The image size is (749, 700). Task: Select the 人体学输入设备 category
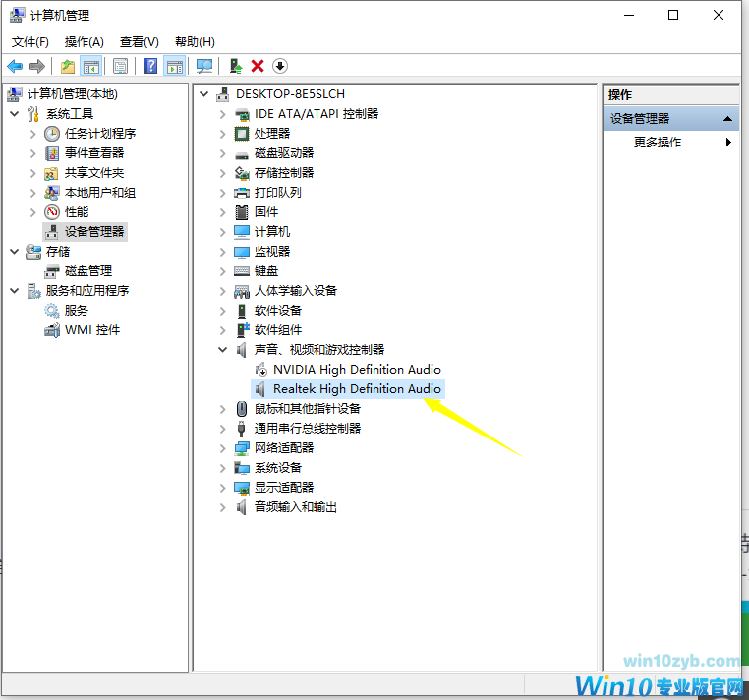point(296,290)
